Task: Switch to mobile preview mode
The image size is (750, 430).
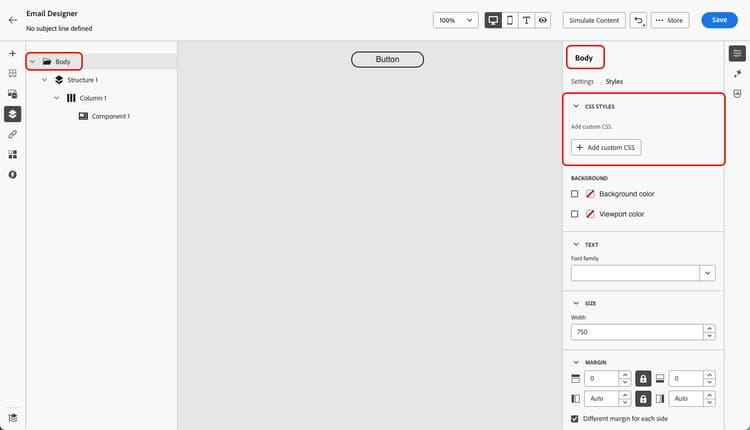Action: pyautogui.click(x=510, y=20)
